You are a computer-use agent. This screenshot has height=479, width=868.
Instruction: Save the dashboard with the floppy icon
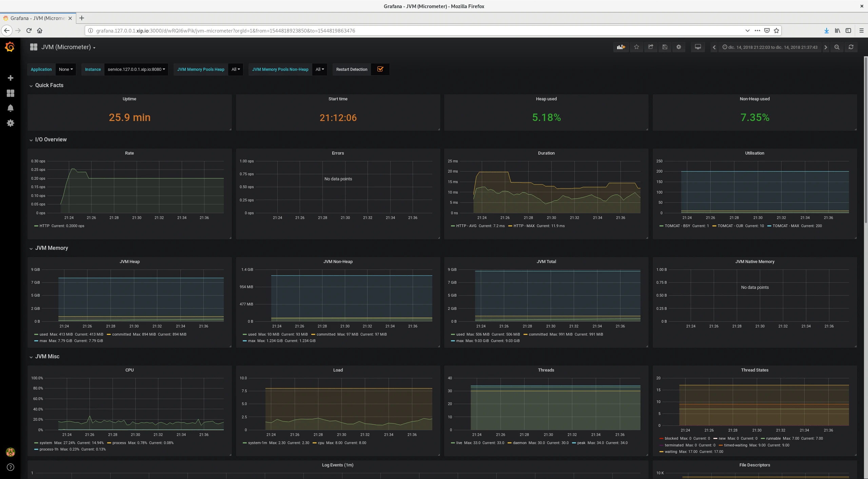(x=665, y=47)
